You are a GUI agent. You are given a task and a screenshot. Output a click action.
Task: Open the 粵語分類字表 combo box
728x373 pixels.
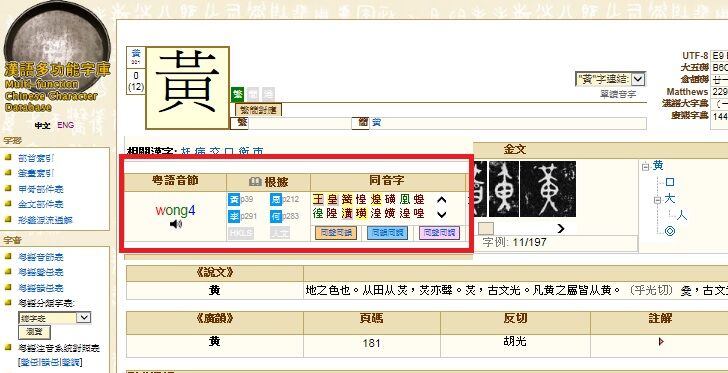click(x=54, y=318)
